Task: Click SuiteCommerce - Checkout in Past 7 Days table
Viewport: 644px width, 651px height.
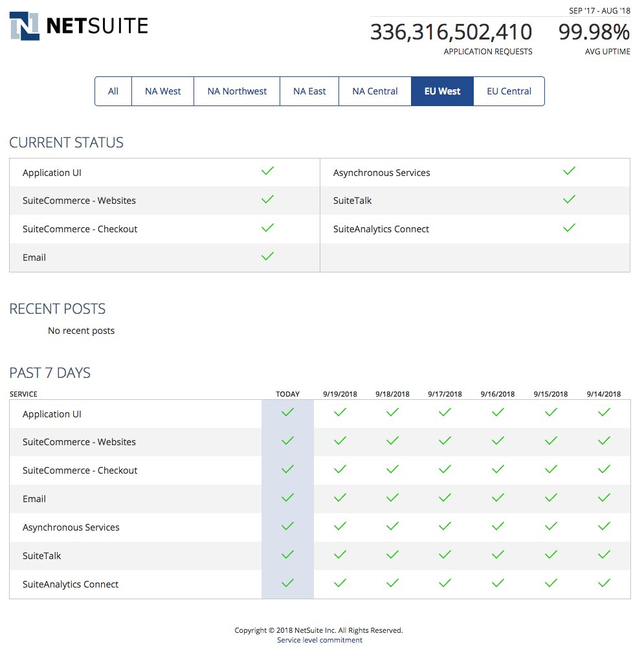Action: click(80, 470)
